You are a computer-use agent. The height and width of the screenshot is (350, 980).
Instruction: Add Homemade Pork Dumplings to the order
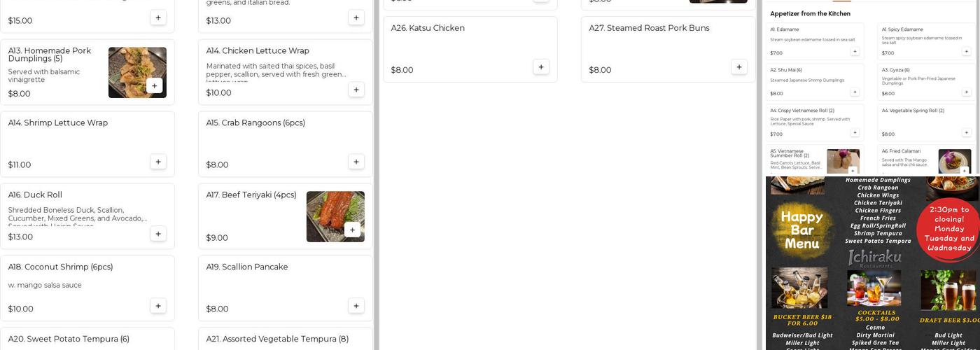pos(154,85)
